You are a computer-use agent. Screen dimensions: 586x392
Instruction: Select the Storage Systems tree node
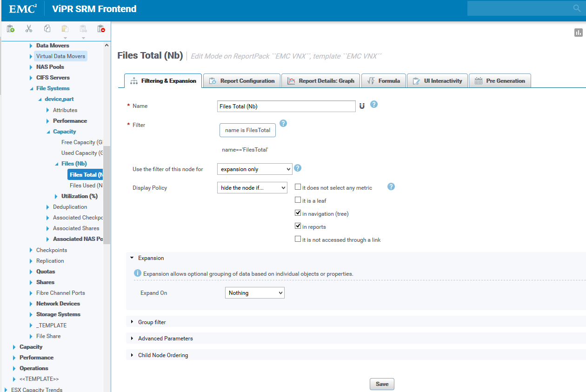[x=58, y=314]
